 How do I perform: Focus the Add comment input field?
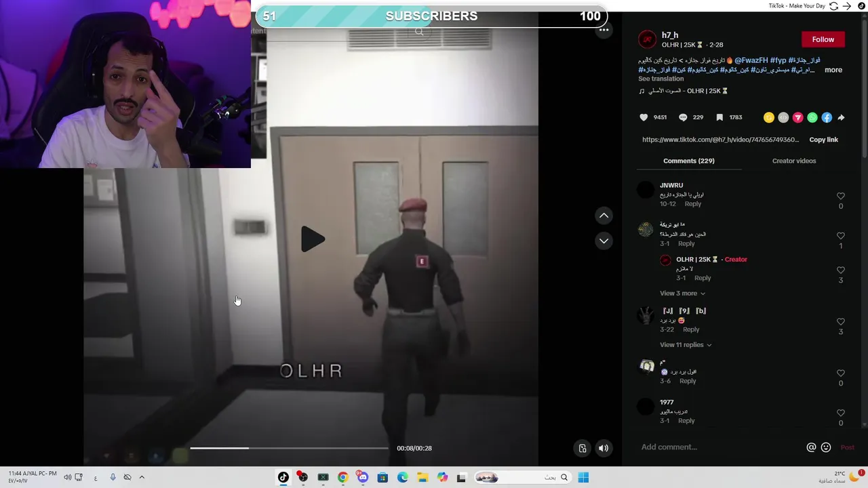720,447
